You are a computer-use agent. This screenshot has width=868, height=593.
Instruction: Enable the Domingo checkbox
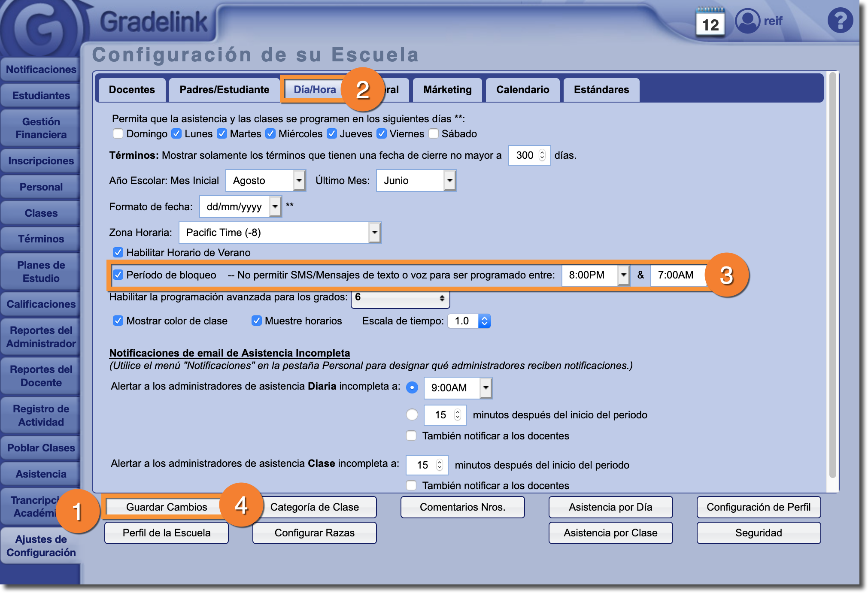tap(118, 134)
